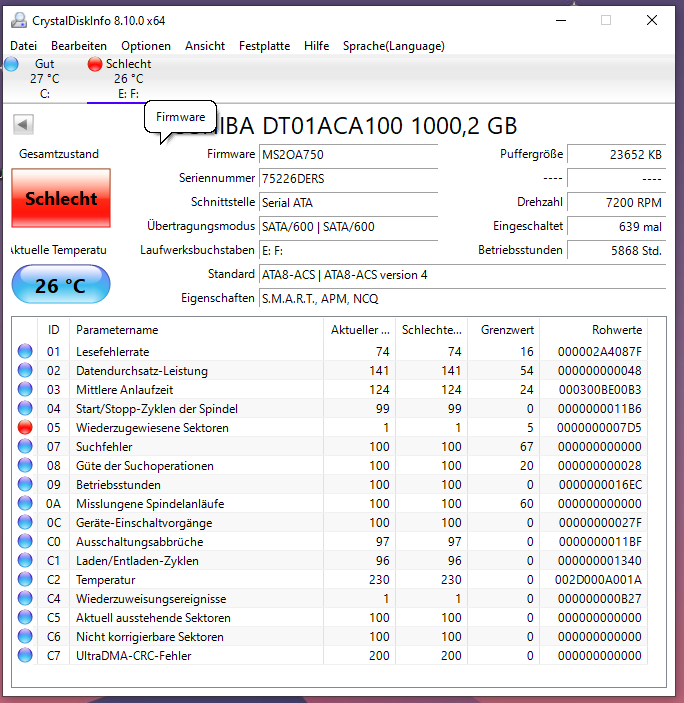
Task: Click the Standard field ATA8-ACS
Action: 462,274
